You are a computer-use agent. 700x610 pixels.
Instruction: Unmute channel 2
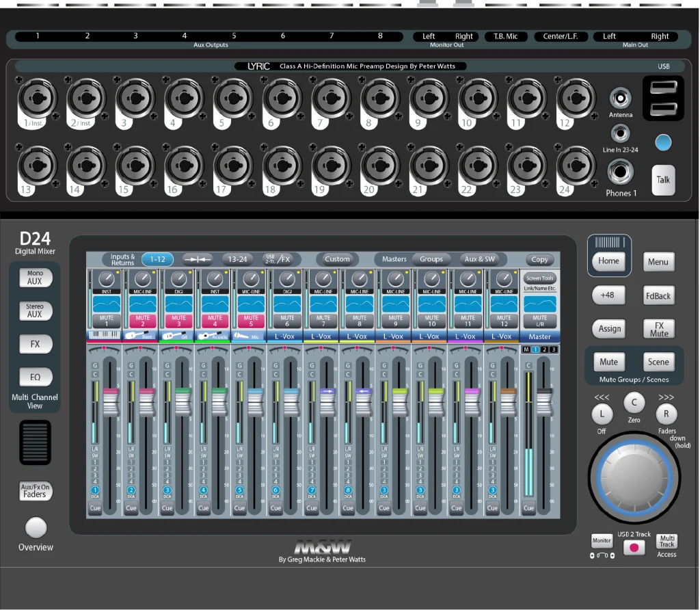coord(142,321)
